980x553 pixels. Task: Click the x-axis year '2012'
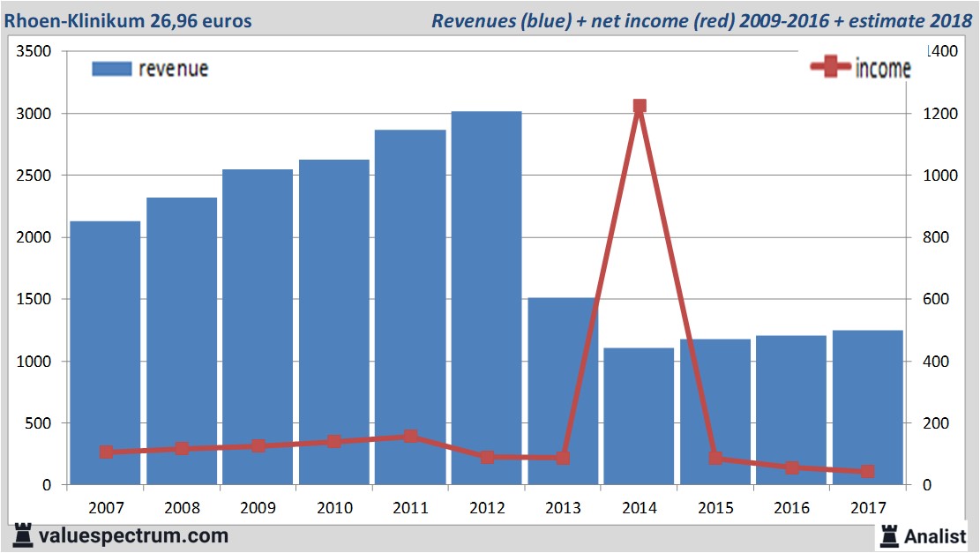(487, 507)
